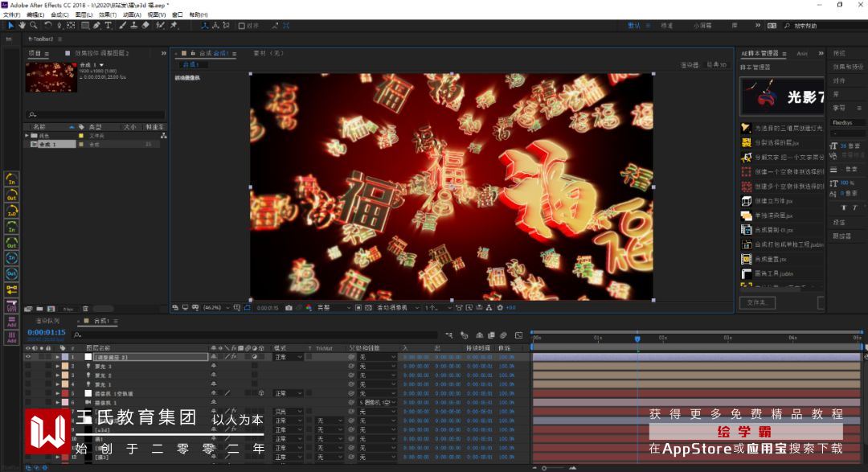Enable the snapping checkbox in toolbar
Viewport: 868px width, 472px height.
(x=243, y=26)
